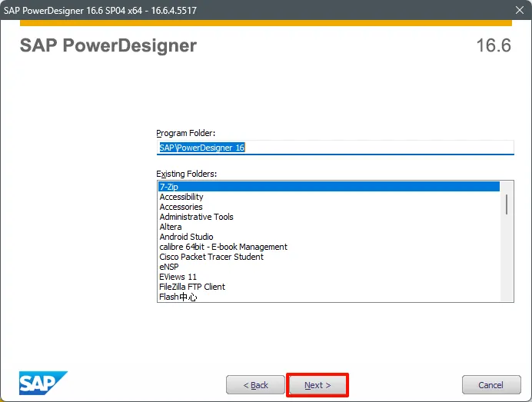Image resolution: width=532 pixels, height=402 pixels.
Task: Choose the Altera folder
Action: 329,227
